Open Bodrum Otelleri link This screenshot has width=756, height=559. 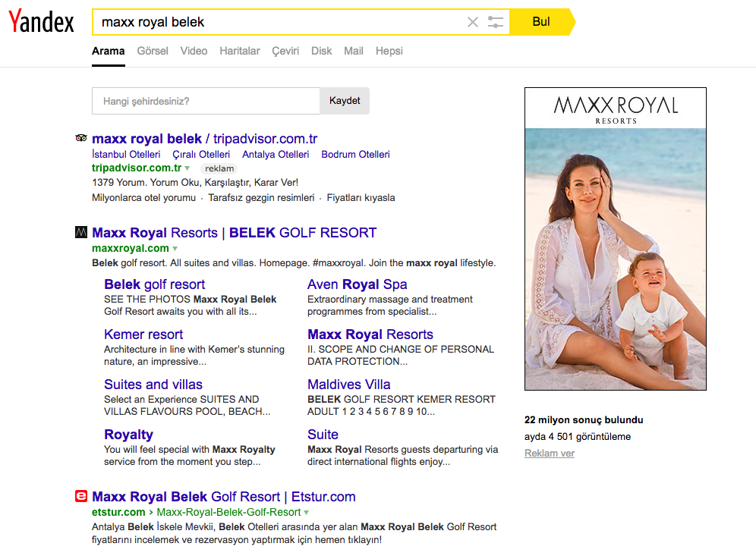(355, 154)
